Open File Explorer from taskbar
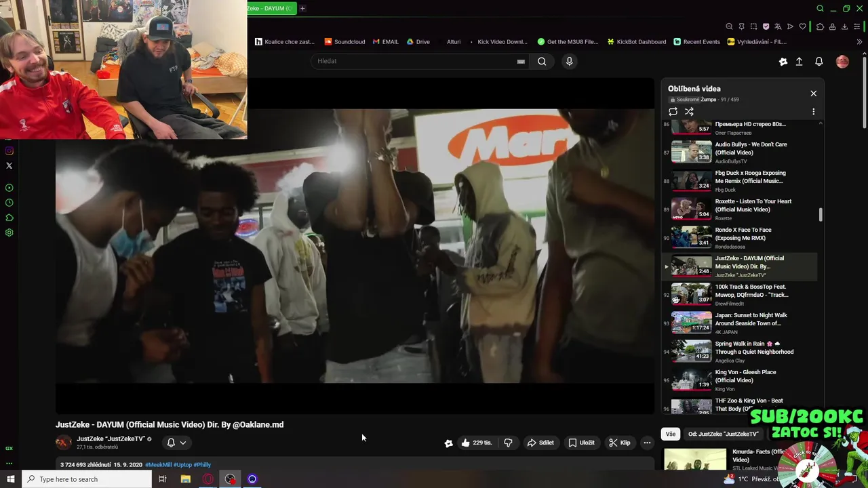 (x=185, y=479)
